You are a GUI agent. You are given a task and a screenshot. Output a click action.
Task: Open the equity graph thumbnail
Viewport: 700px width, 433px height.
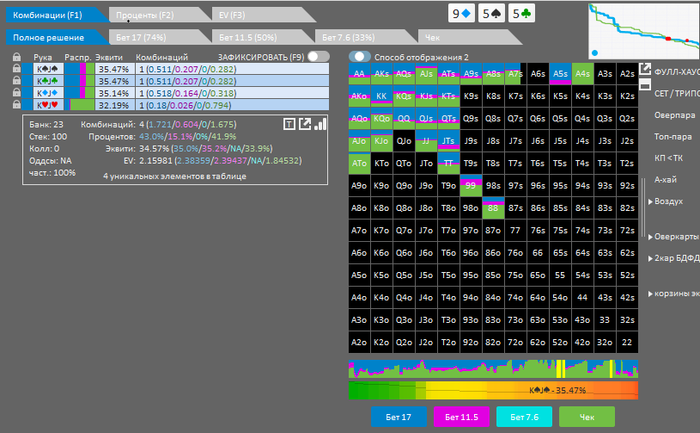[644, 31]
